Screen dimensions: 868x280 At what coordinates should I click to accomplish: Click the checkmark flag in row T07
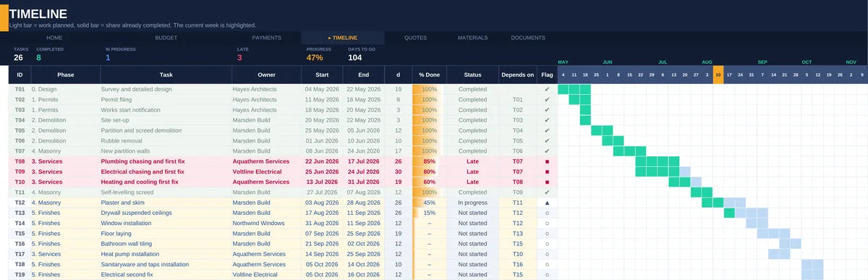(547, 151)
